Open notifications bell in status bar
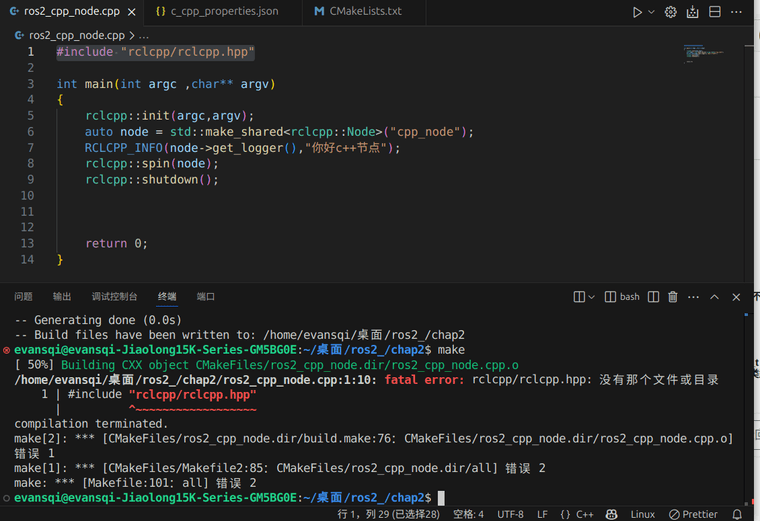 pos(737,514)
